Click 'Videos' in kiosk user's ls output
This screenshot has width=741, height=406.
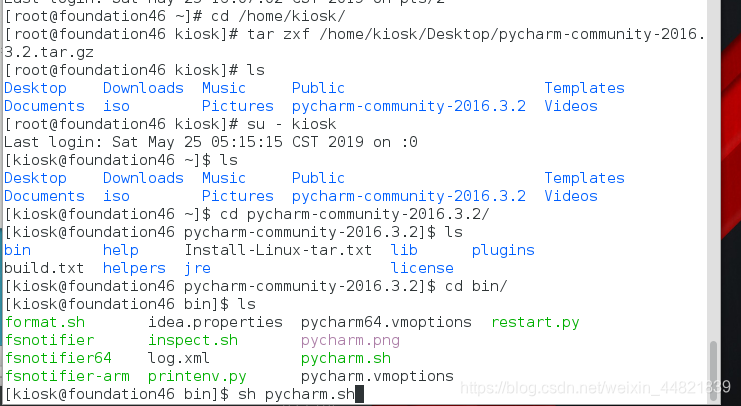point(571,196)
